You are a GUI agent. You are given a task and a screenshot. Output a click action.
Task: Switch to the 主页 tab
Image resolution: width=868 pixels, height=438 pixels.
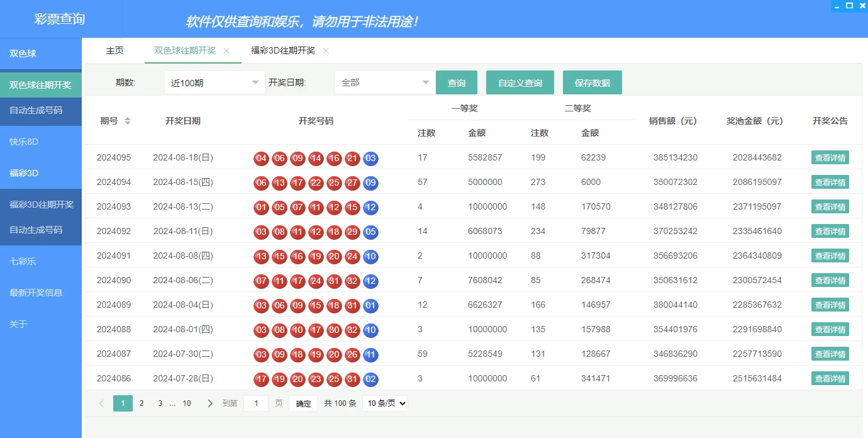tap(114, 51)
